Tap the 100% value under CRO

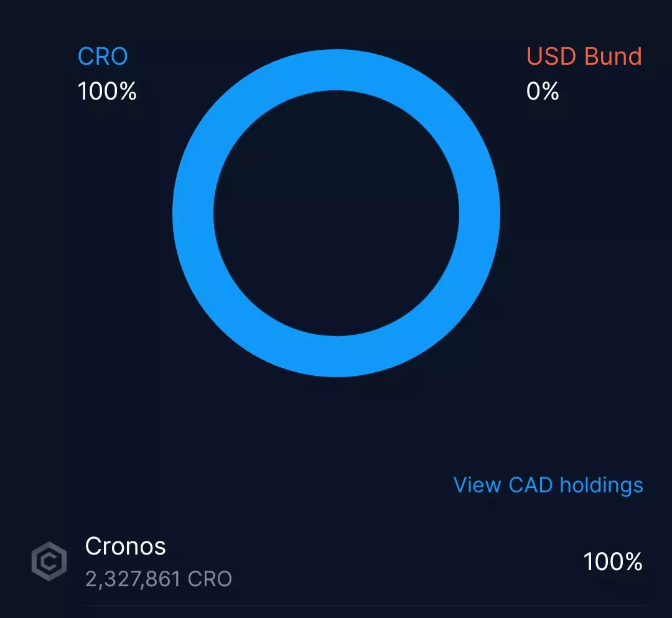[x=107, y=92]
